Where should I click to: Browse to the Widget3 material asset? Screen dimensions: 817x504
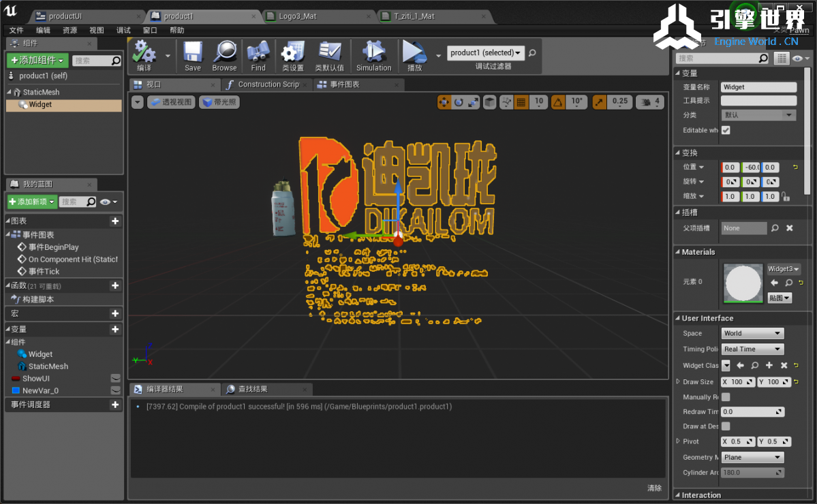point(789,283)
